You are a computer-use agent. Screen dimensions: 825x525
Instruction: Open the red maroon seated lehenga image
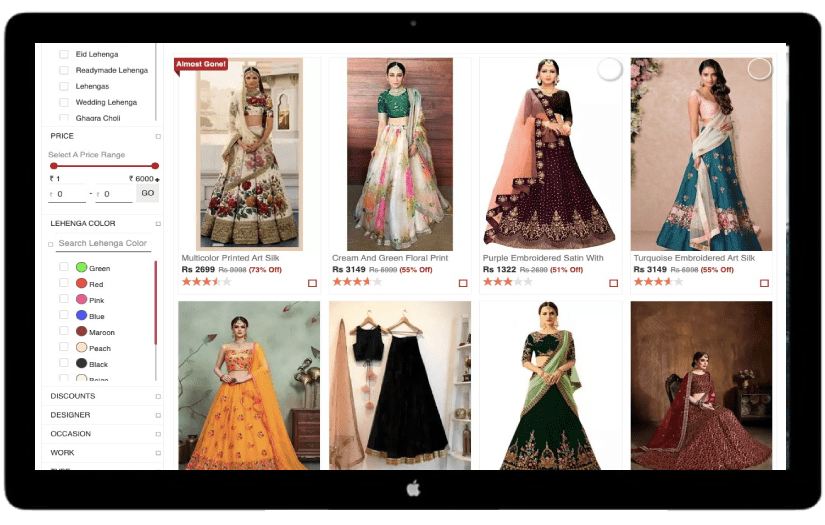pos(701,386)
